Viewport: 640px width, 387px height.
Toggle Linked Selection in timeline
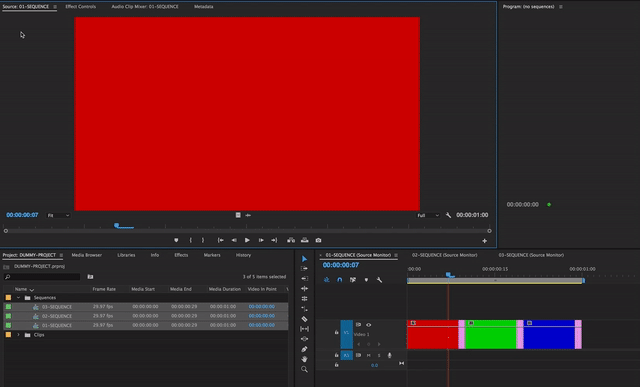(353, 280)
